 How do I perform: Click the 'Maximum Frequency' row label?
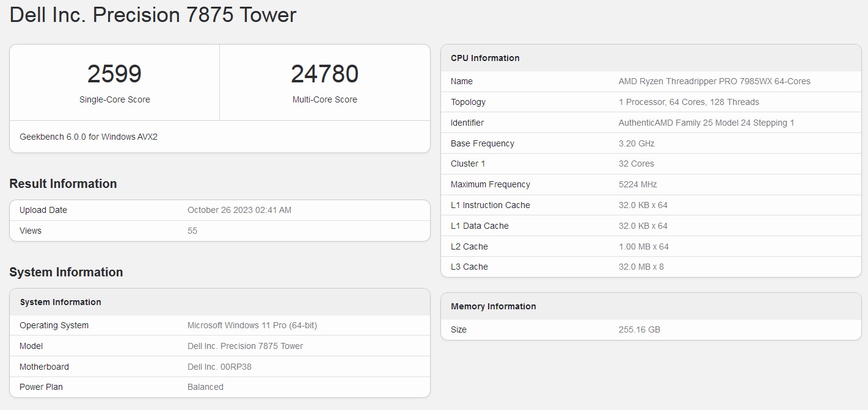coord(491,184)
